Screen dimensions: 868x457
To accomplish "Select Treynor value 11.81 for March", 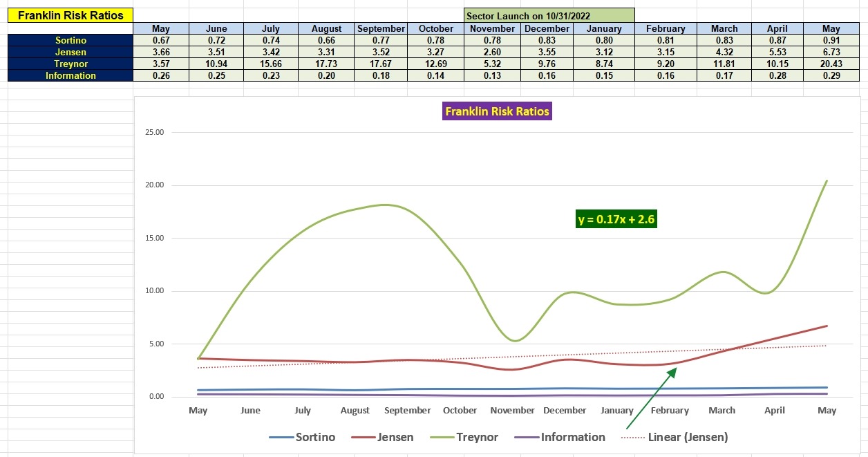I will point(724,64).
